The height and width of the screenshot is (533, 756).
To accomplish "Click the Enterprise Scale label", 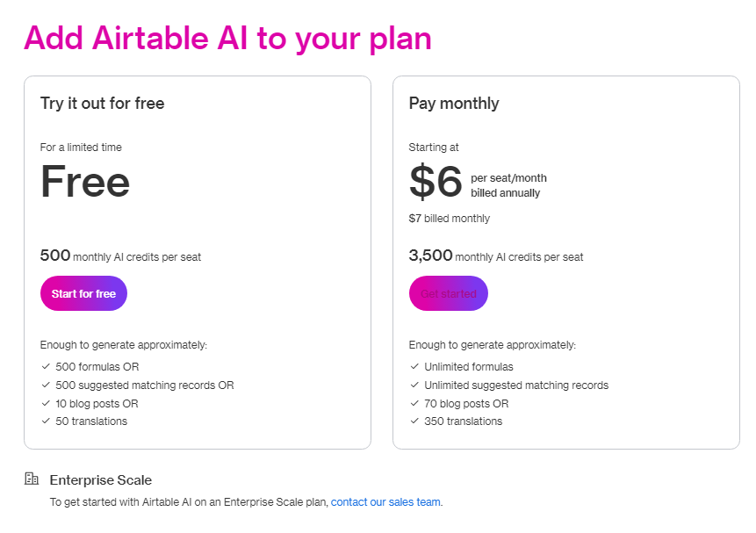I will pyautogui.click(x=100, y=480).
